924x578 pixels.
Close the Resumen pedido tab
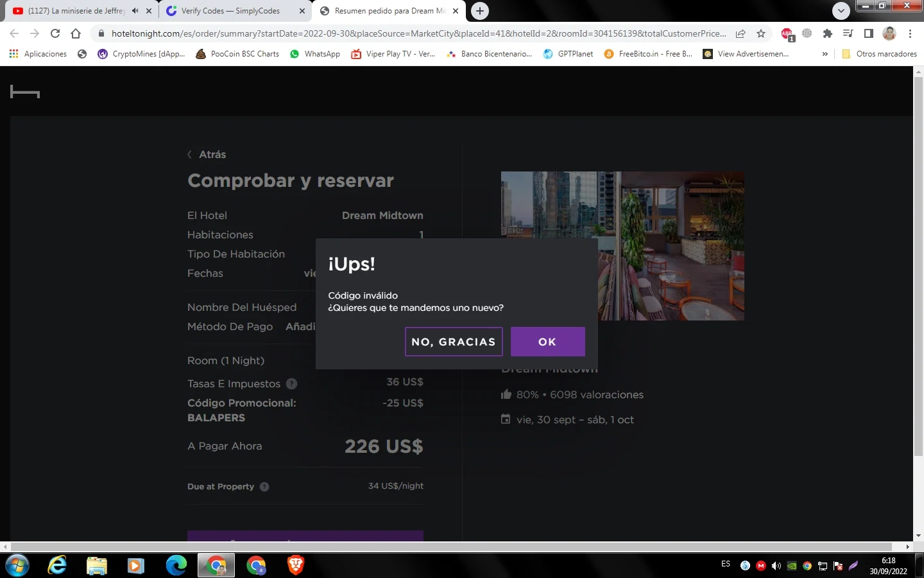456,11
